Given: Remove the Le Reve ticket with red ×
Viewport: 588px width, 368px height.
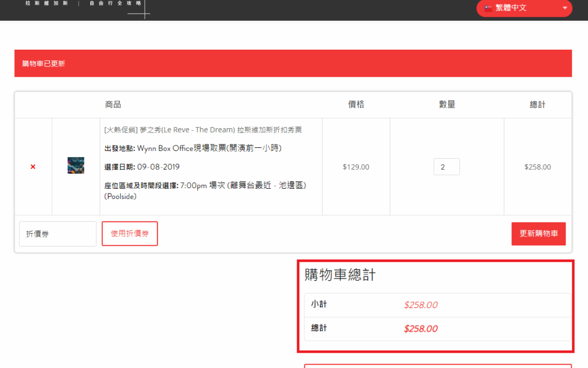Looking at the screenshot, I should coord(33,167).
